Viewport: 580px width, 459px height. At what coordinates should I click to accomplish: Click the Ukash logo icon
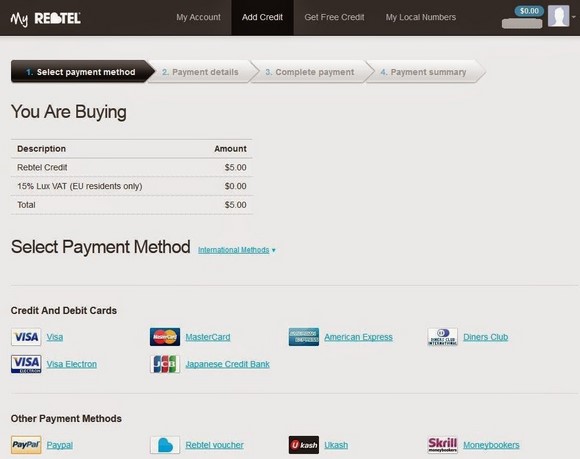(304, 445)
